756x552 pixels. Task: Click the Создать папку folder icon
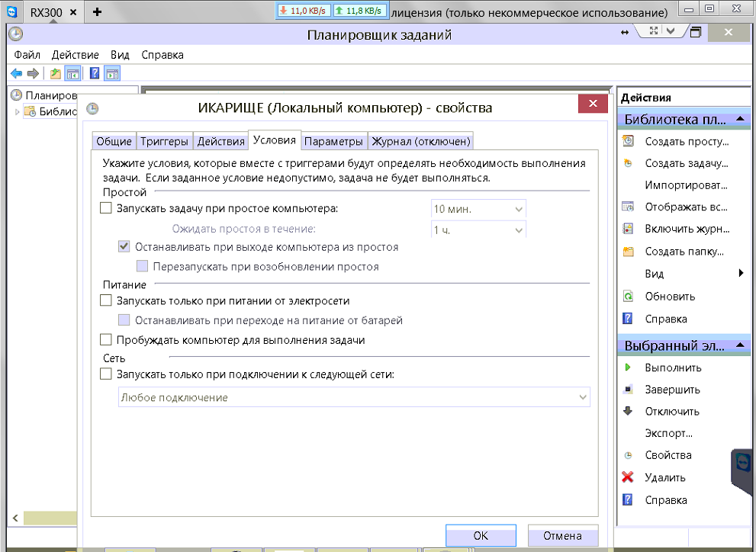coord(628,252)
